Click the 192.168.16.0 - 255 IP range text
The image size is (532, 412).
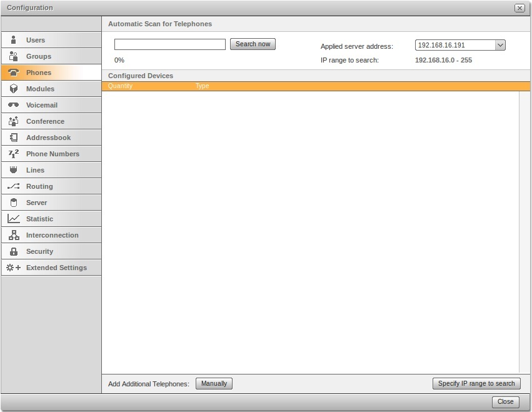pos(443,60)
